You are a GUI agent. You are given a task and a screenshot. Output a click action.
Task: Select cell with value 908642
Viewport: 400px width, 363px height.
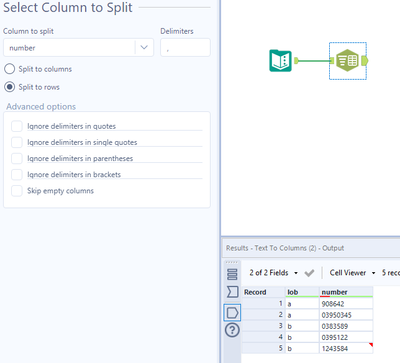tap(346, 304)
